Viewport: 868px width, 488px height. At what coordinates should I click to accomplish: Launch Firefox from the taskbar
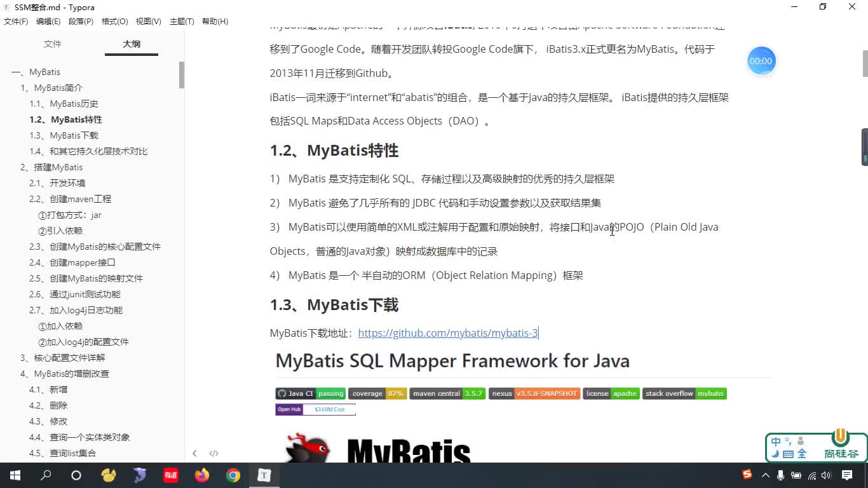(x=202, y=475)
